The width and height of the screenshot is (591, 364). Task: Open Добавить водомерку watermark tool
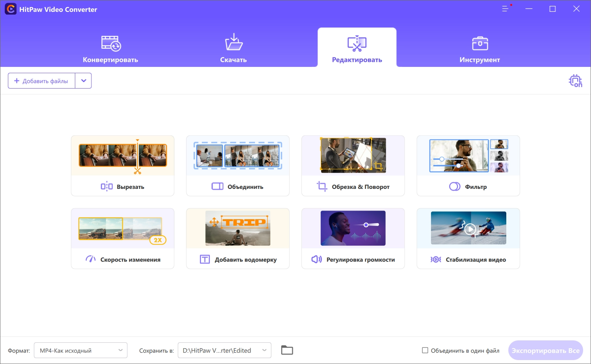[x=238, y=238]
